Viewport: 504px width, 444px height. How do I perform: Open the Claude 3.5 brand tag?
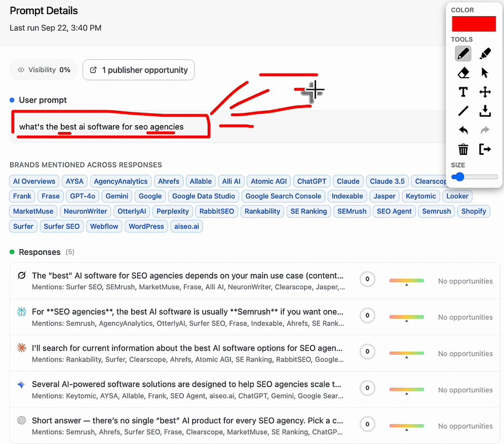(387, 181)
